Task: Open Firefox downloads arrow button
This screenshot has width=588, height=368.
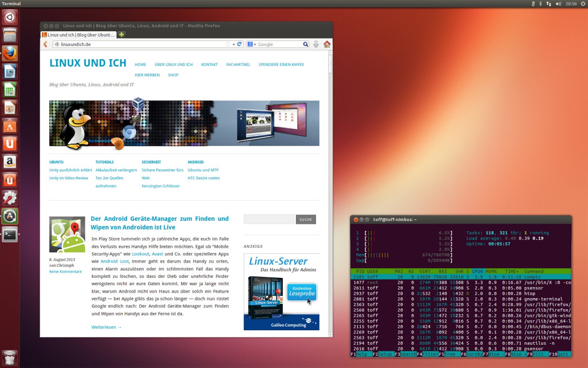Action: (316, 44)
